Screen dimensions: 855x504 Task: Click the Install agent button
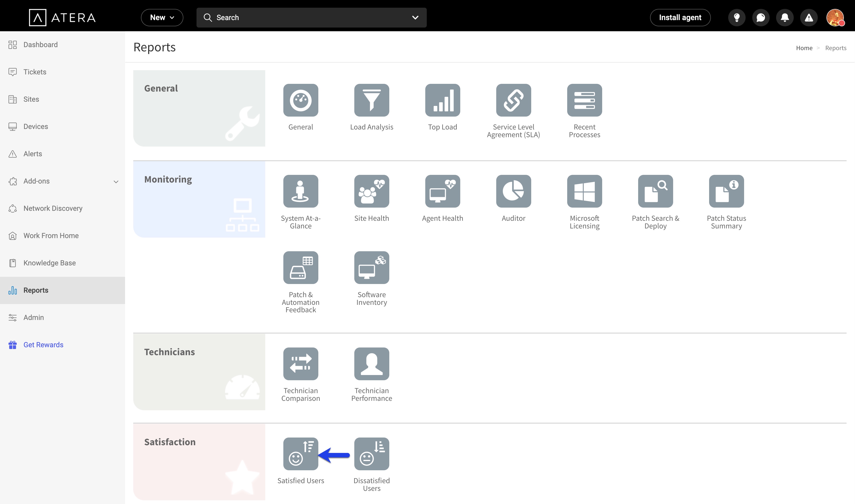(x=680, y=18)
